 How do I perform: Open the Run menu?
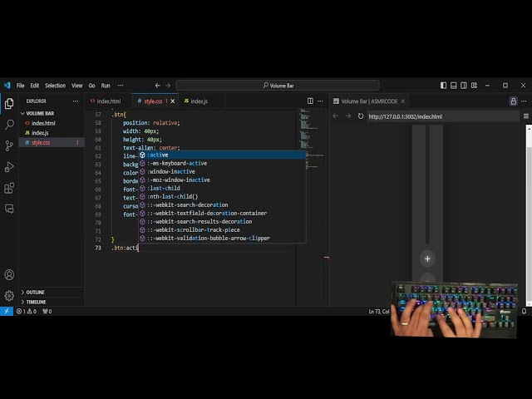pyautogui.click(x=106, y=86)
